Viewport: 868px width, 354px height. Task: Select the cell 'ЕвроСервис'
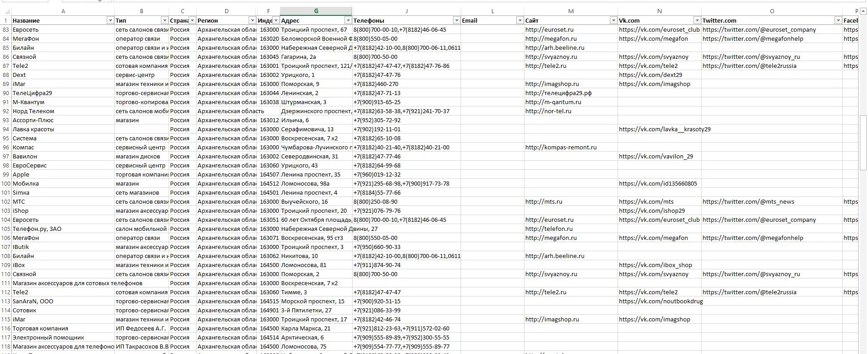click(63, 165)
